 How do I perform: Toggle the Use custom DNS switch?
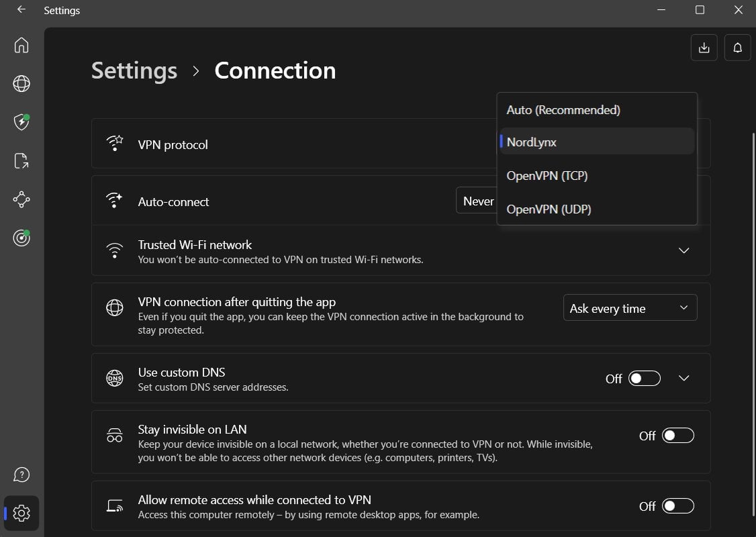(644, 379)
